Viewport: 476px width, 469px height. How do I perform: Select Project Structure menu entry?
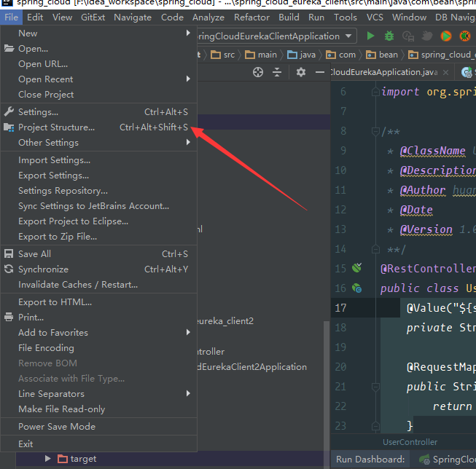pyautogui.click(x=99, y=127)
